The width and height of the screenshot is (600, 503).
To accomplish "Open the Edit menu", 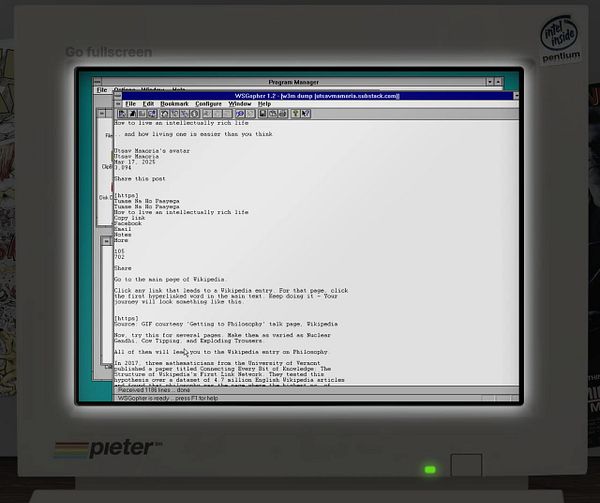I will [x=148, y=104].
